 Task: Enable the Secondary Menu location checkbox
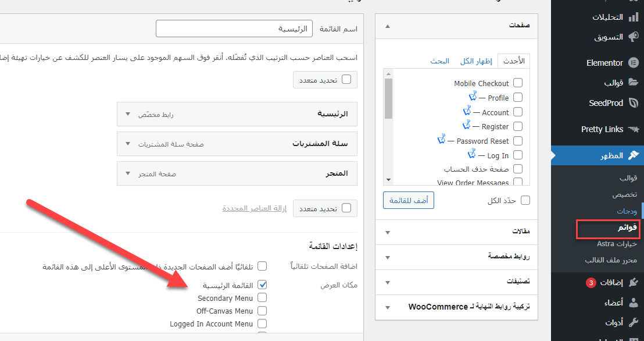coord(262,297)
